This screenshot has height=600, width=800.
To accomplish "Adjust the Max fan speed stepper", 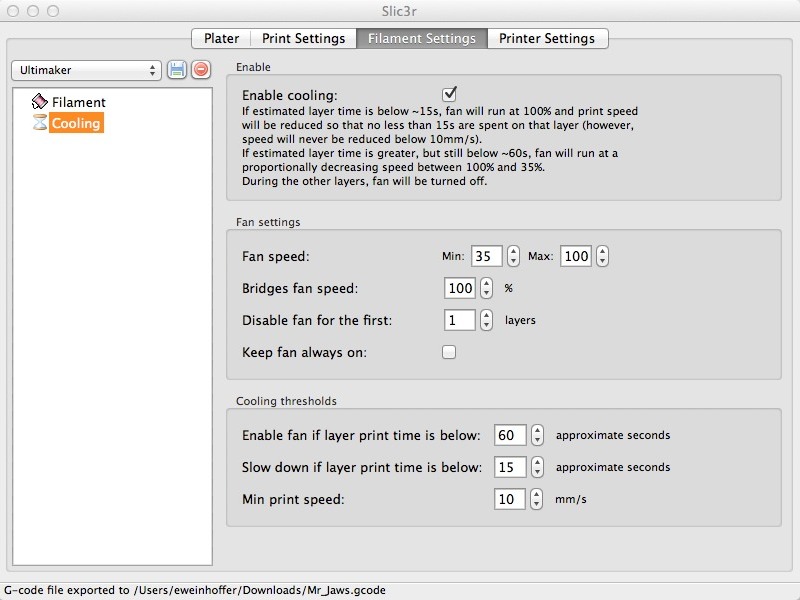I will tap(603, 256).
